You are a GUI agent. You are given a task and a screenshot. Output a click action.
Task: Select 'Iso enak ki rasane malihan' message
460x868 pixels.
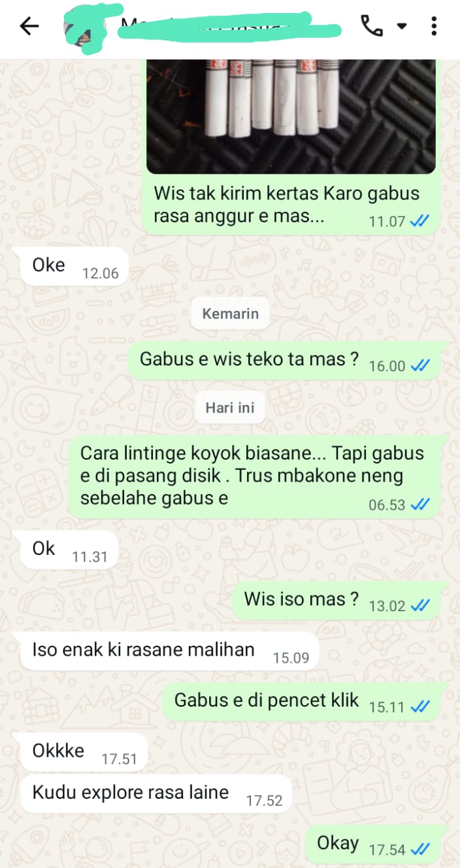pyautogui.click(x=170, y=650)
